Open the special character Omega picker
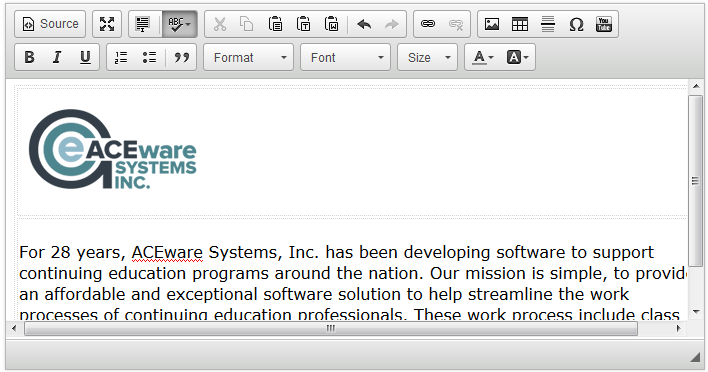Viewport: 708px width, 372px height. (576, 24)
